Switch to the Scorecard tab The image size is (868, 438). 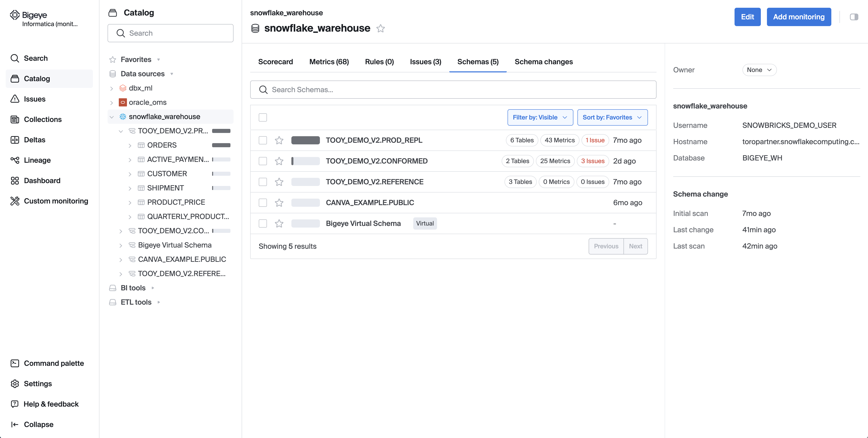pos(275,62)
